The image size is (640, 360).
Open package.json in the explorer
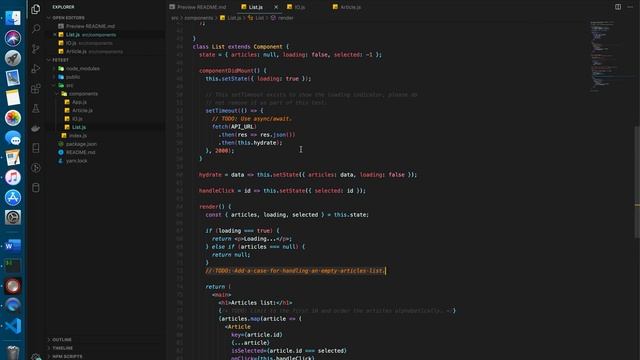point(81,144)
